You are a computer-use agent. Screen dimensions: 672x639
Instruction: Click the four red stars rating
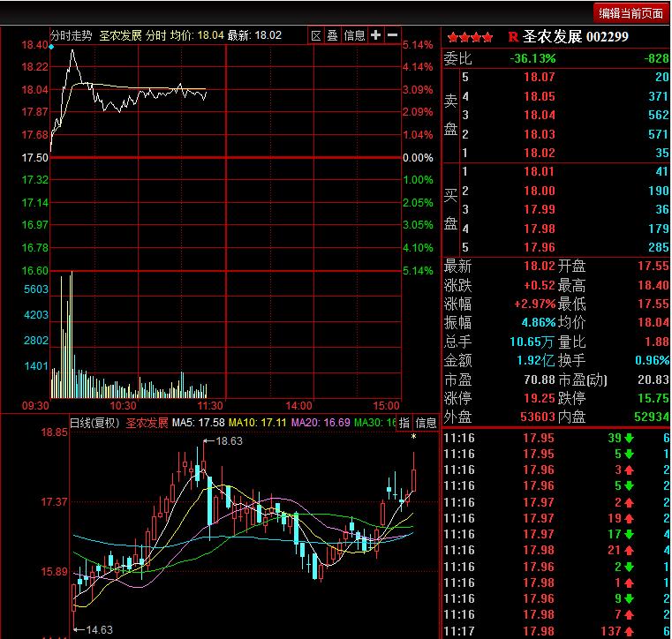470,37
